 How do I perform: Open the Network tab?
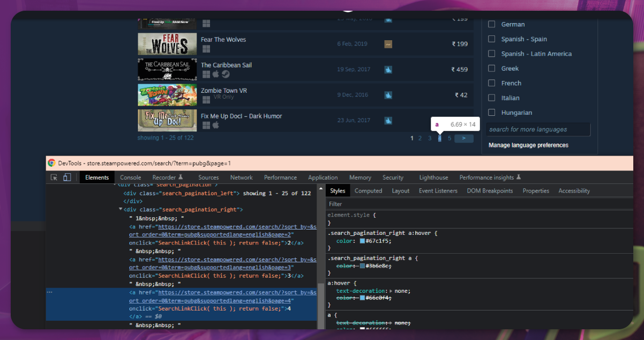(x=242, y=178)
